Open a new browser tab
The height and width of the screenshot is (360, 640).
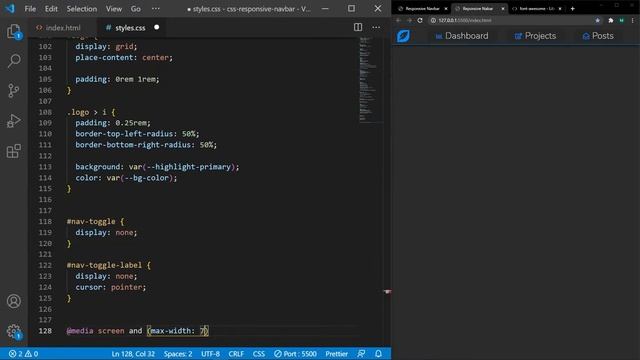point(572,9)
